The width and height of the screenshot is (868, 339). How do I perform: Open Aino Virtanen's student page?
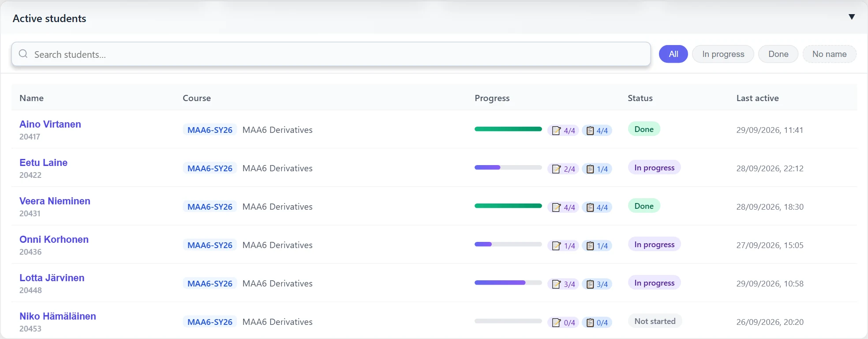pos(50,124)
